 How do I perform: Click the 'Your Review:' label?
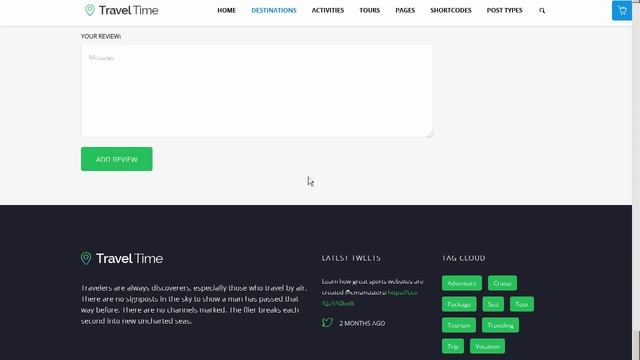click(101, 36)
